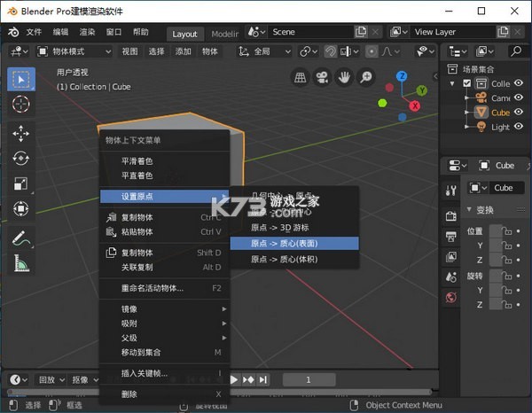This screenshot has height=413, width=532.
Task: Hide the Camera via eye icon
Action: 519,97
